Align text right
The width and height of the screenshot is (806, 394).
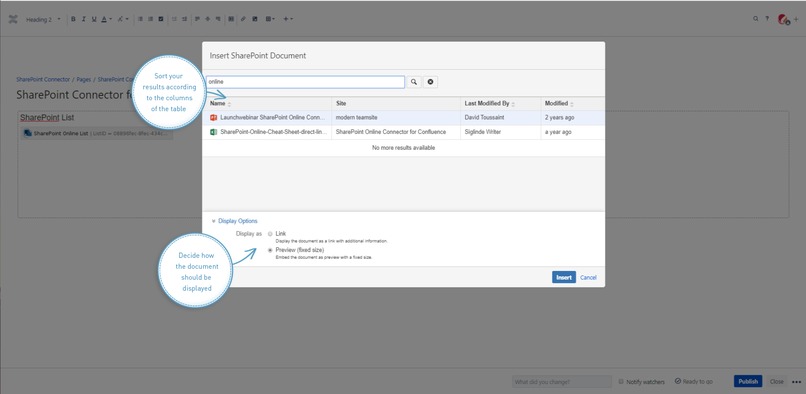[218, 19]
